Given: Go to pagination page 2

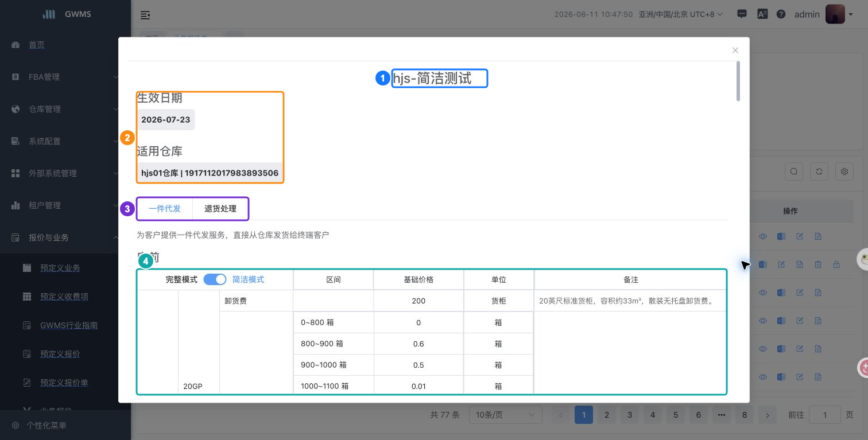Looking at the screenshot, I should click(x=607, y=415).
